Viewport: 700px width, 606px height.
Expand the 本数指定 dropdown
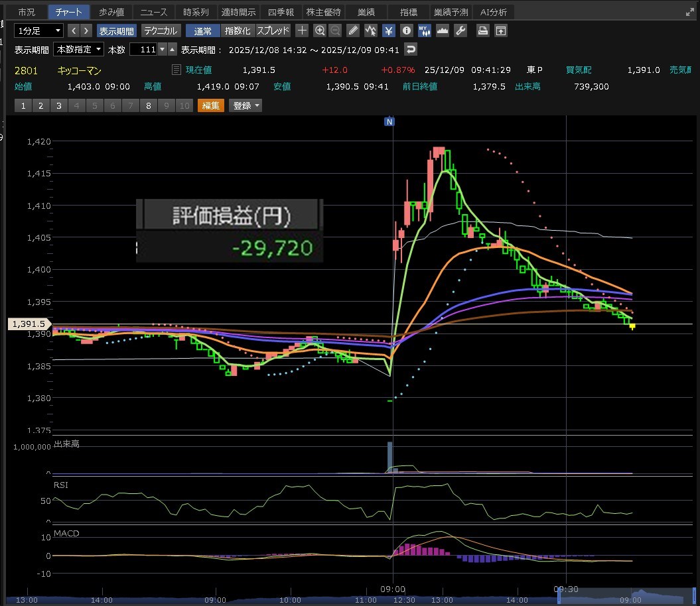click(x=79, y=49)
